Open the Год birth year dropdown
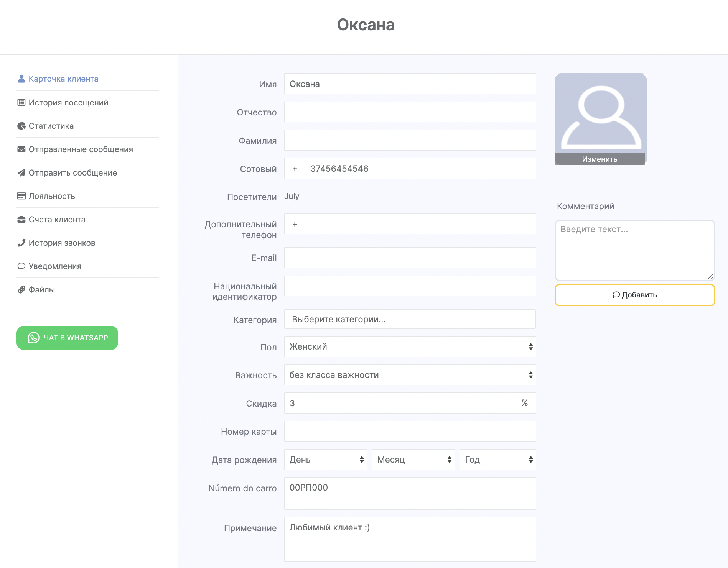The image size is (728, 568). (497, 460)
